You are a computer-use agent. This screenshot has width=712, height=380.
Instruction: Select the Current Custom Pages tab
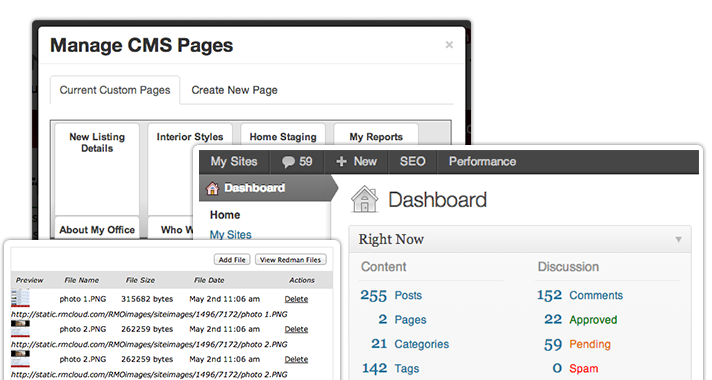(x=115, y=90)
